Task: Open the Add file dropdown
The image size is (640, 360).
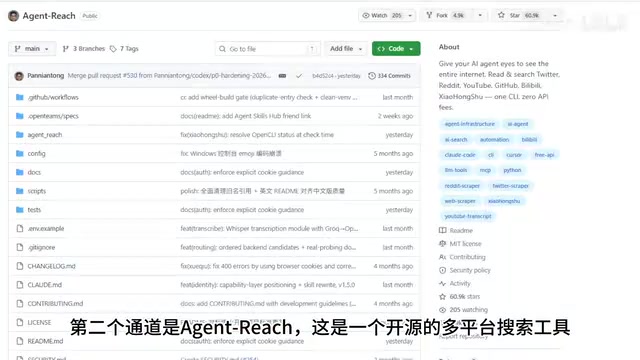Action: click(x=346, y=49)
